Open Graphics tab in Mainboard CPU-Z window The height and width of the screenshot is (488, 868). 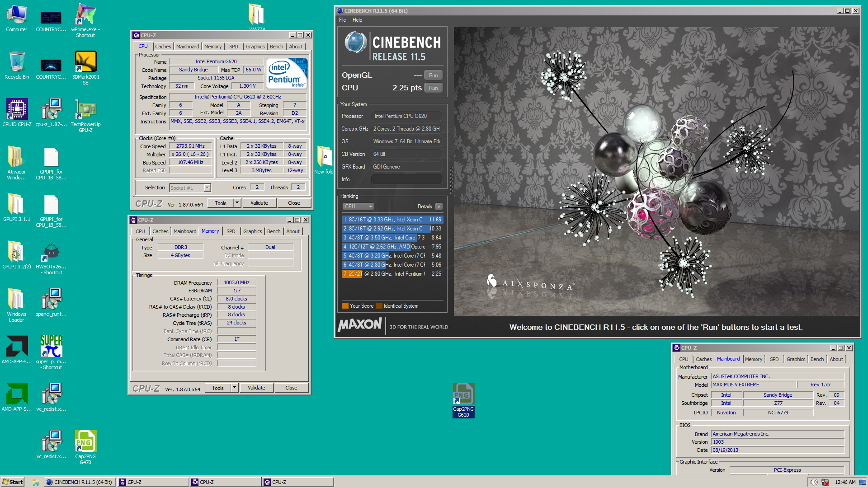[796, 359]
